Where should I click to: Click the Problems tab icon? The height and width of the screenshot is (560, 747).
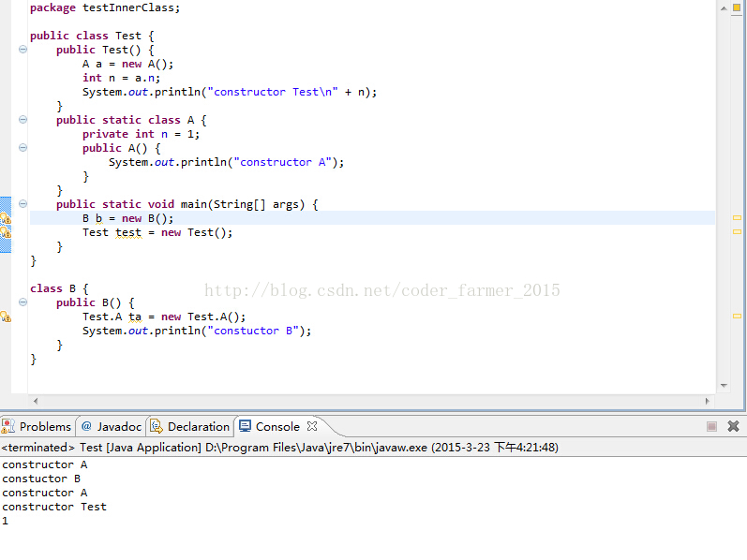click(7, 426)
